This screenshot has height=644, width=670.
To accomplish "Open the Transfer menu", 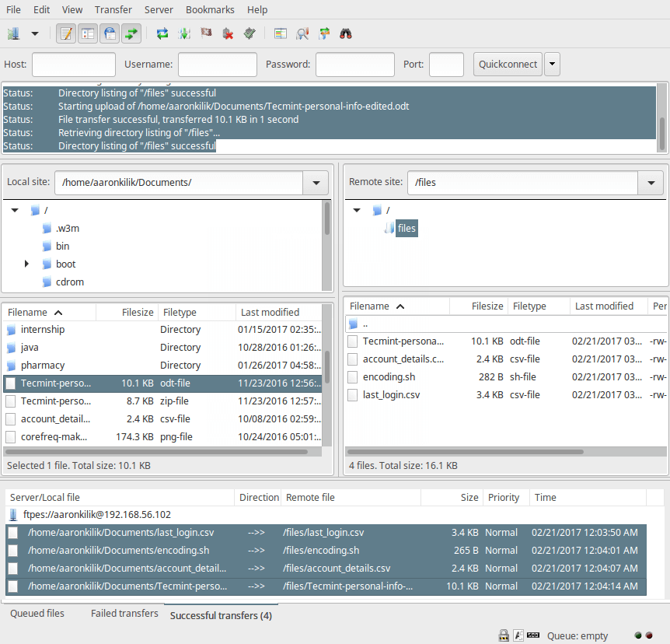I will pos(113,9).
